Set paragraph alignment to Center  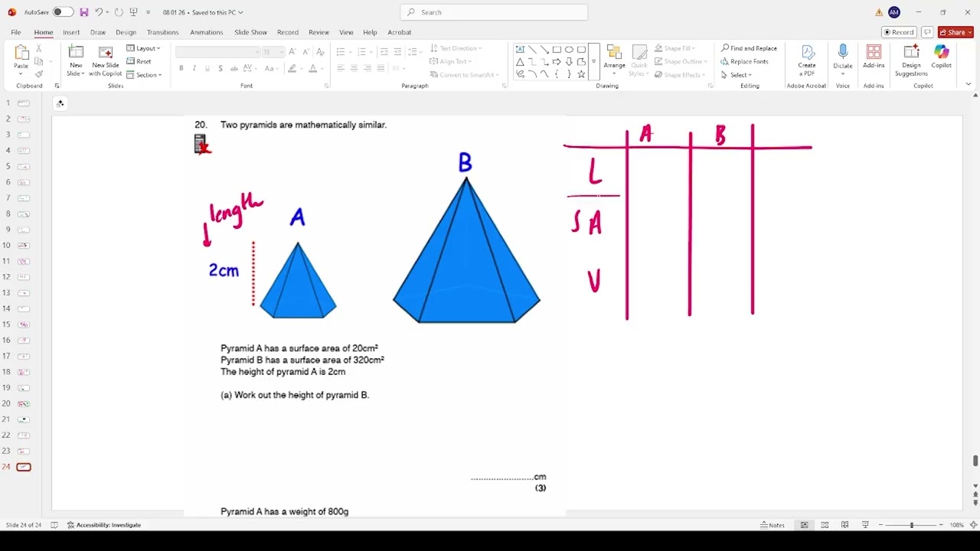coord(354,68)
